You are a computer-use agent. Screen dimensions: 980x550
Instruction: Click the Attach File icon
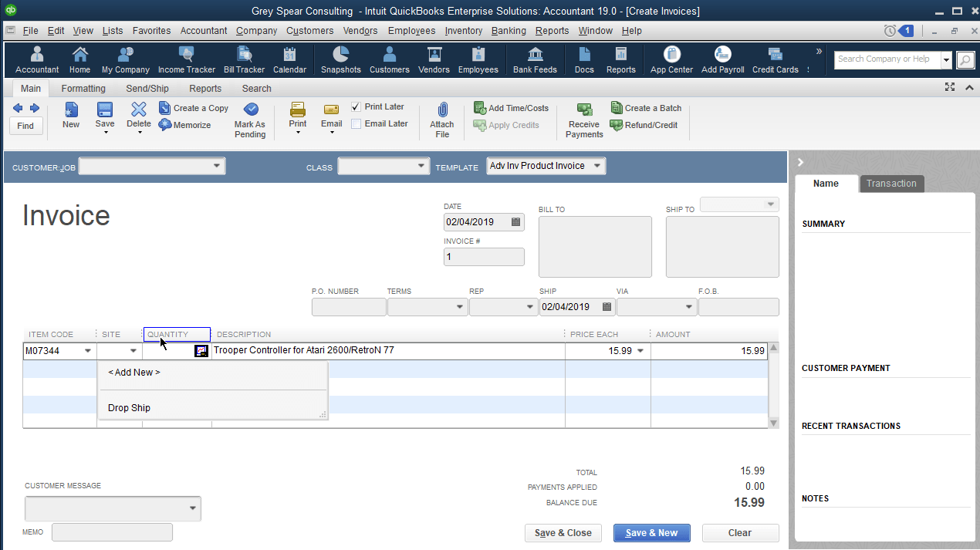441,120
